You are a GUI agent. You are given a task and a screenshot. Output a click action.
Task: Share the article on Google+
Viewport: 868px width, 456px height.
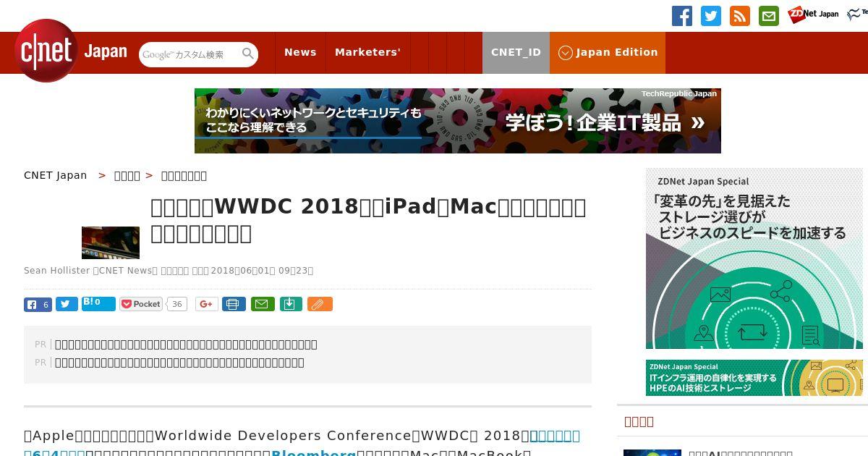206,305
